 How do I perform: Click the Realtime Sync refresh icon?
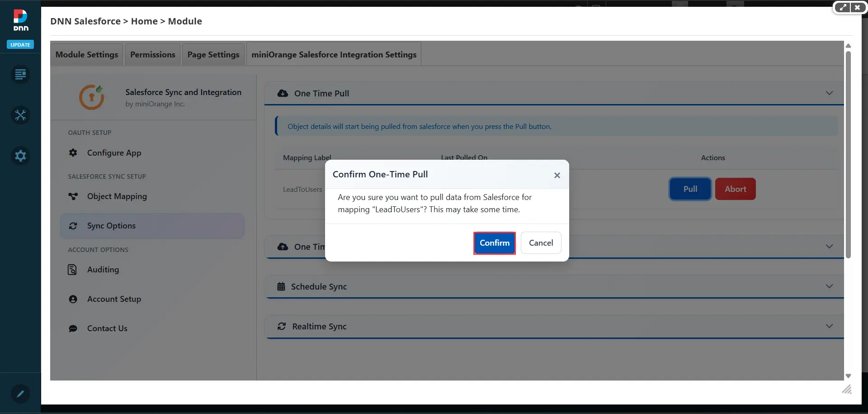pyautogui.click(x=282, y=326)
